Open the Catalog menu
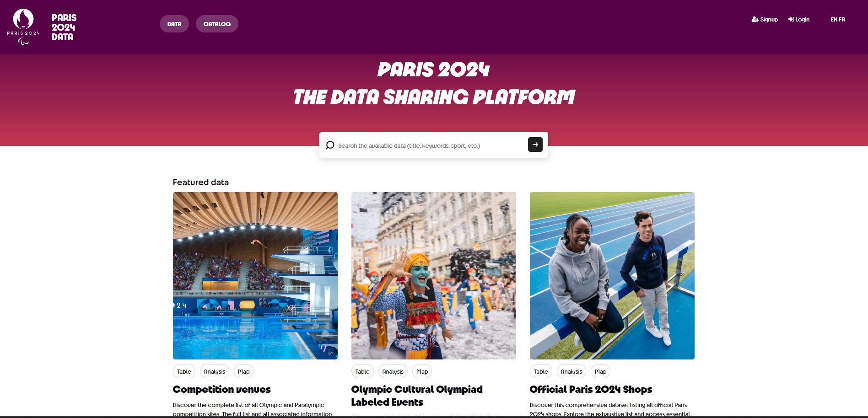Image resolution: width=868 pixels, height=418 pixels. tap(217, 24)
